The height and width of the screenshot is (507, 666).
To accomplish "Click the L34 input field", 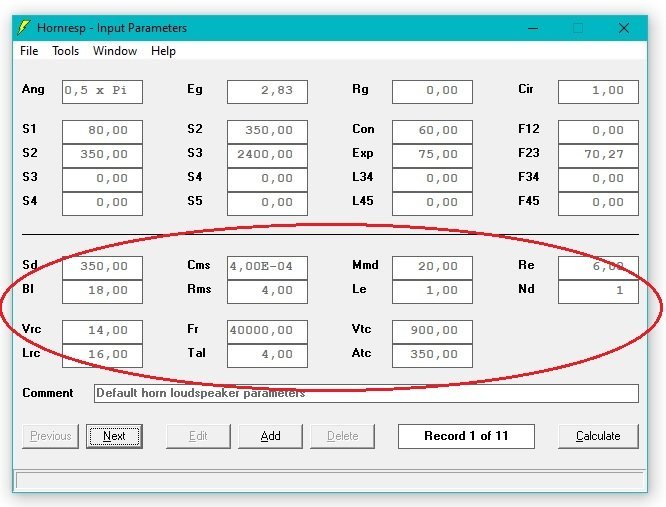I will point(432,180).
